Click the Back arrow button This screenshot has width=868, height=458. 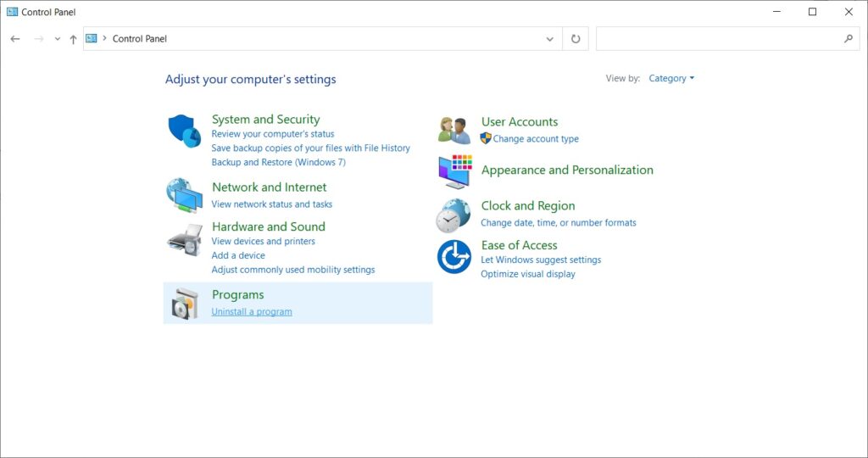15,39
